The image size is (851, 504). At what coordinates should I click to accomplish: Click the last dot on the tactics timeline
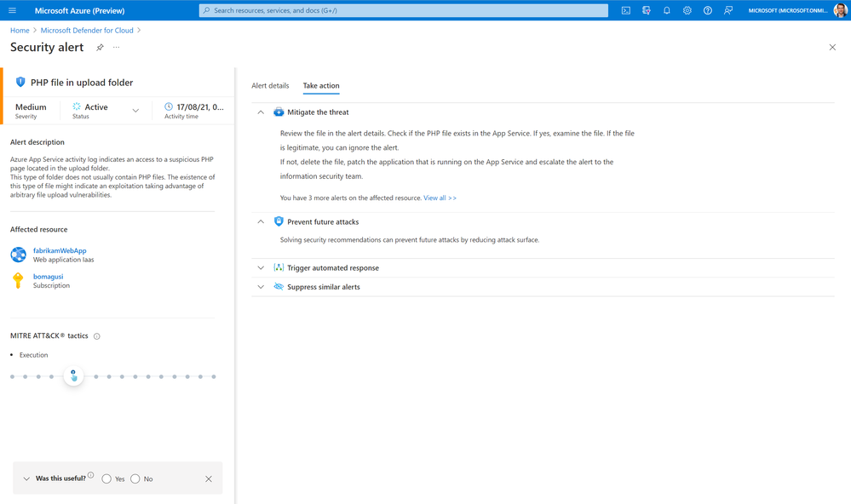point(214,376)
